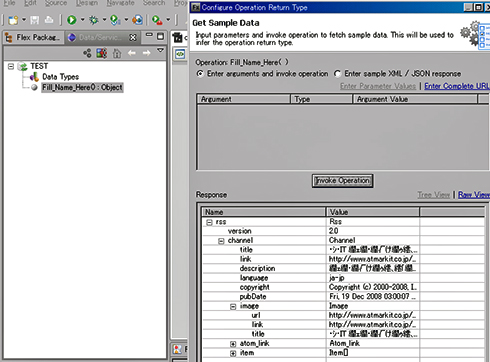Click the Tree View link
The width and height of the screenshot is (490, 362).
(434, 195)
